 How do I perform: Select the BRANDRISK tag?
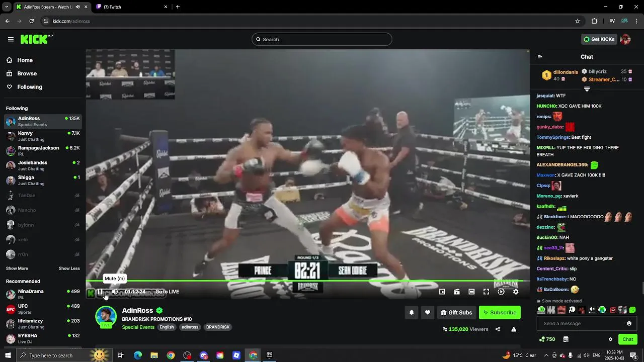coord(218,327)
